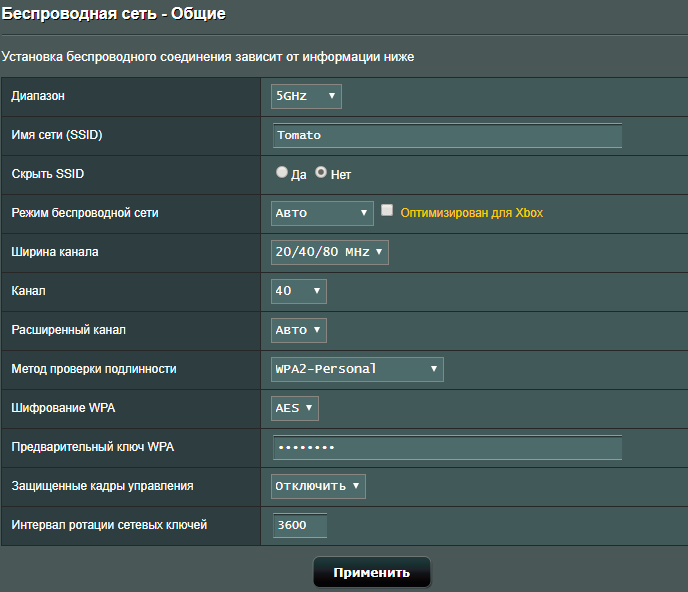The width and height of the screenshot is (688, 592).
Task: Open the Канал dropdown set to 40
Action: click(299, 291)
